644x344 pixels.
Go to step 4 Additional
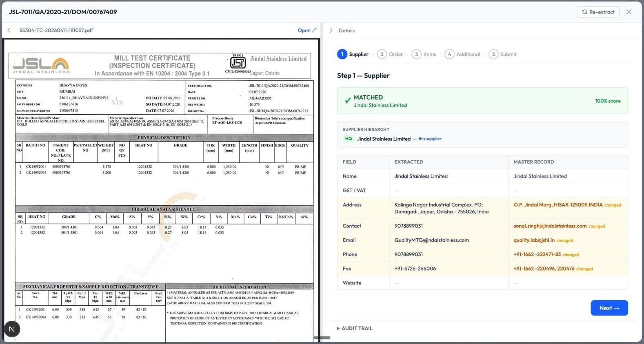click(462, 54)
